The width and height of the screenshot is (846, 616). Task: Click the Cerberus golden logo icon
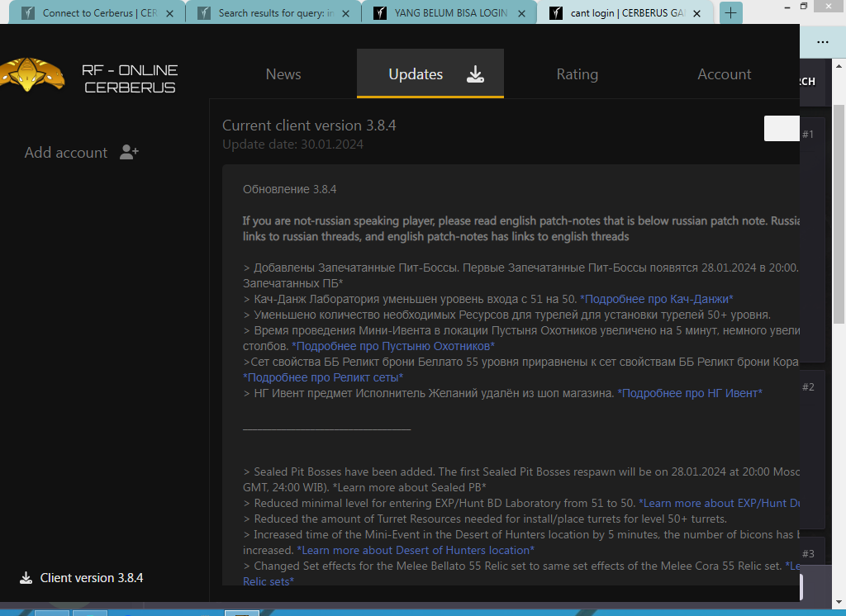click(x=31, y=74)
